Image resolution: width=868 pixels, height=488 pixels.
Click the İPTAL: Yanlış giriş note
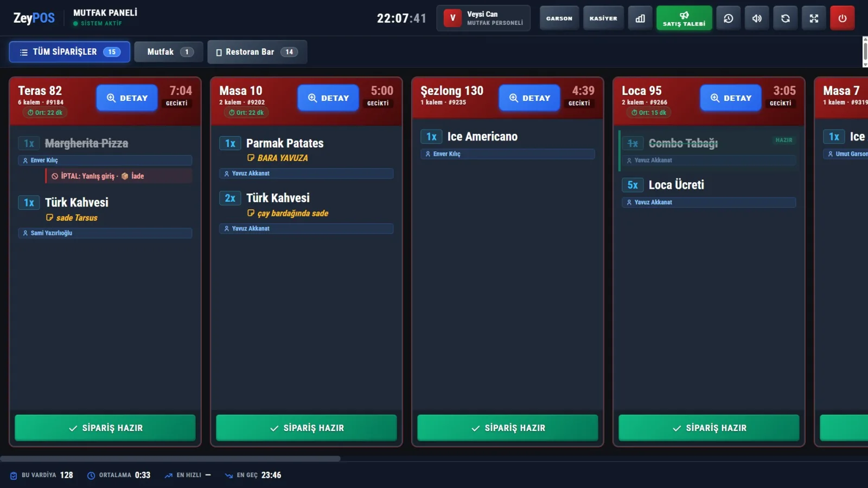click(x=118, y=176)
